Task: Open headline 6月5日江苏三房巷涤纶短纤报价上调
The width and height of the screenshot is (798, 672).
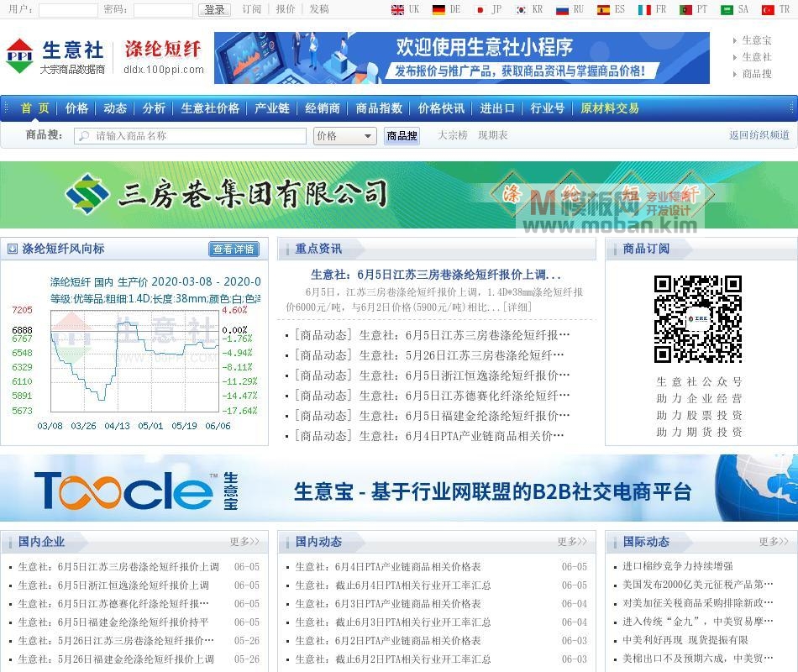Action: tap(436, 275)
